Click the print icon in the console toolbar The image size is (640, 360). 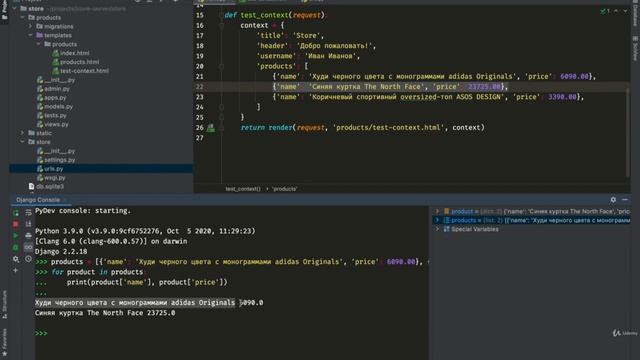tap(28, 236)
